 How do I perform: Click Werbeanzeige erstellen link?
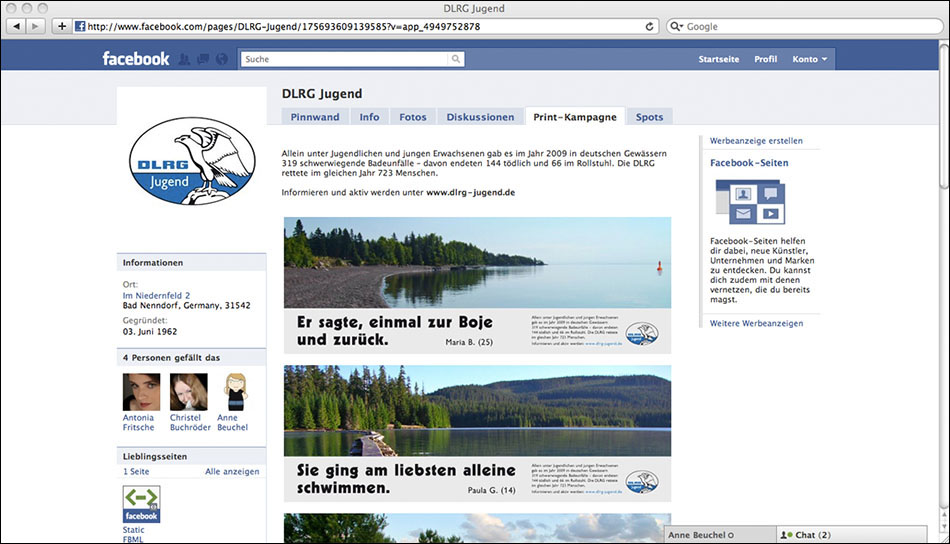pyautogui.click(x=756, y=141)
